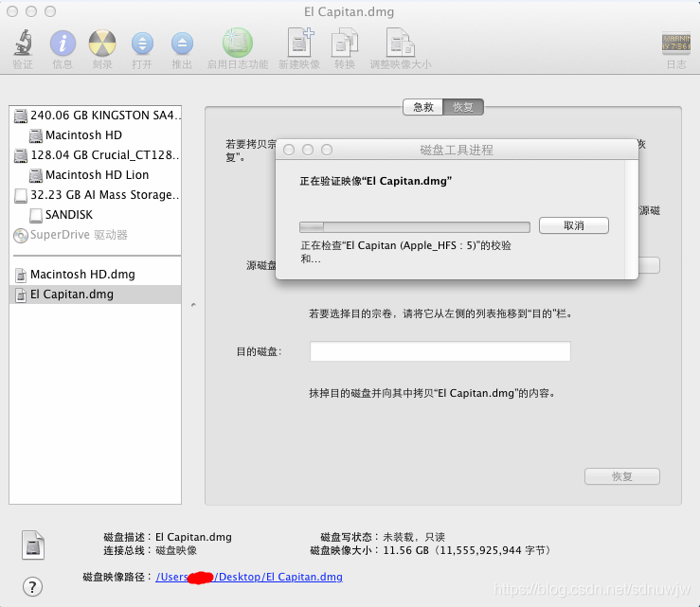Click the Burn (刻录) disc icon
The image size is (700, 607).
102,44
